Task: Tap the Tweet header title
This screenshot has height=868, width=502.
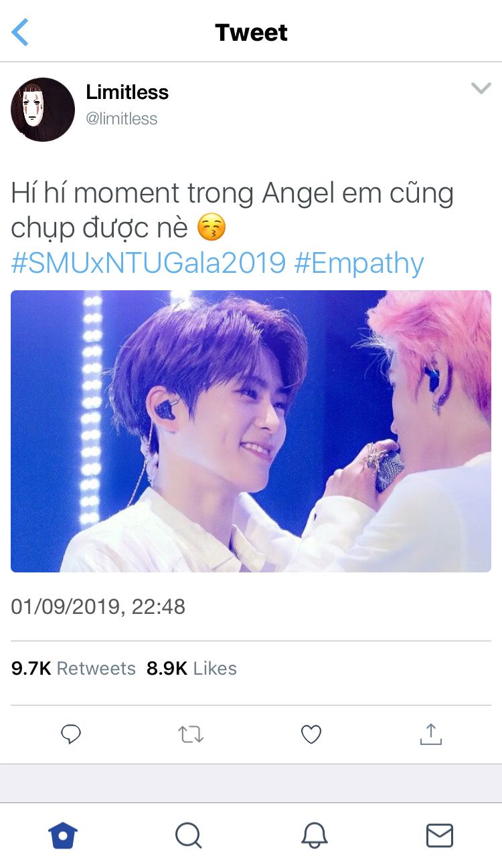Action: pos(251,32)
